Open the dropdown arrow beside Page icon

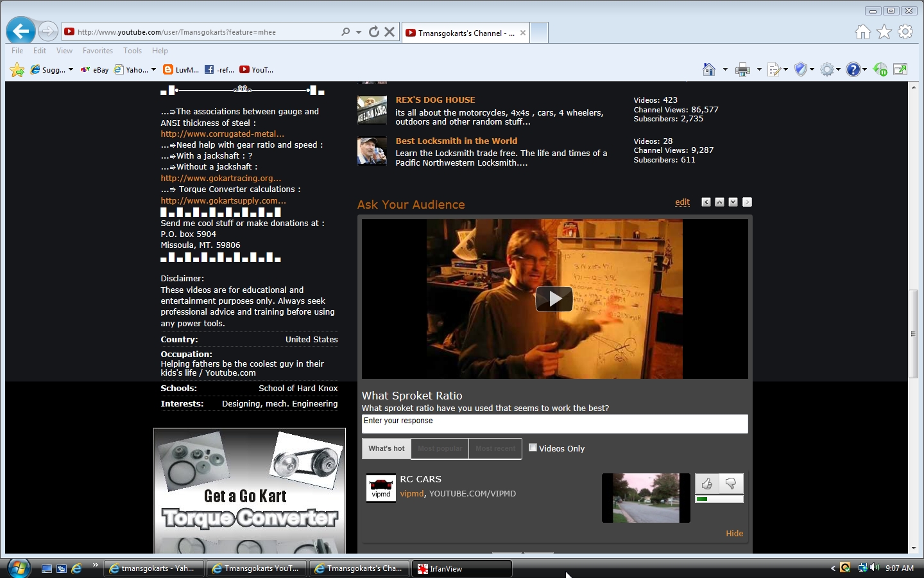(x=785, y=69)
